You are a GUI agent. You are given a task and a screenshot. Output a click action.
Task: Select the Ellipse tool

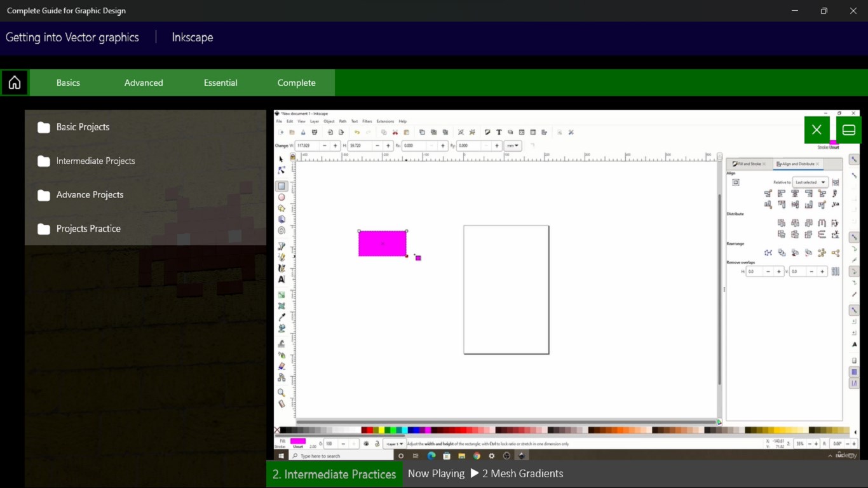[281, 198]
